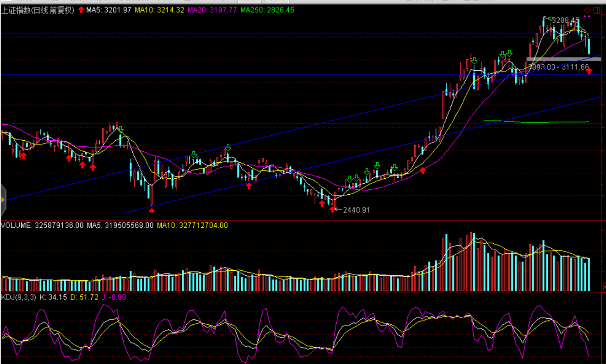Click the KDJ(9,3,3) indicator label
The image size is (606, 364).
click(x=18, y=297)
